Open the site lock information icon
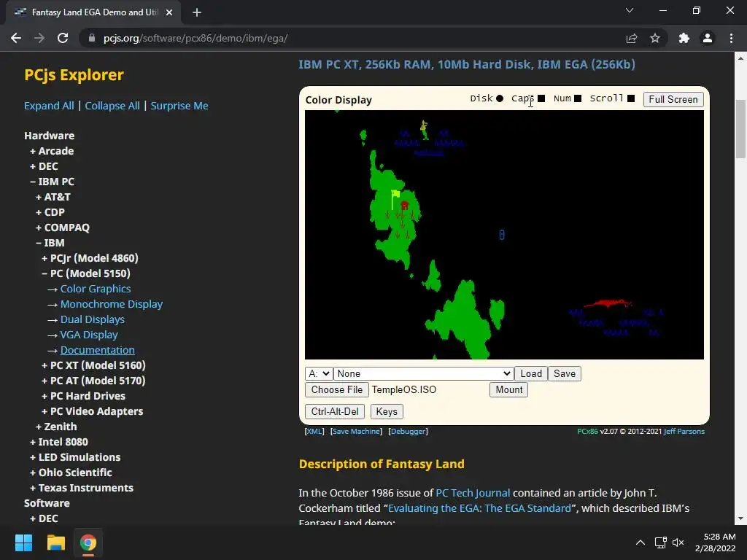This screenshot has width=747, height=560. tap(92, 38)
